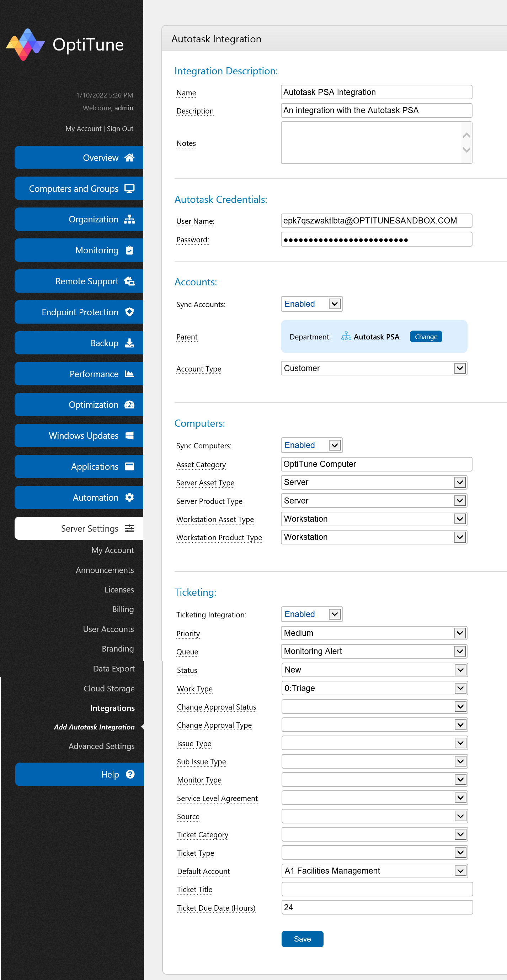Screen dimensions: 507x980
Task: Click the Sign Out link
Action: tap(120, 128)
